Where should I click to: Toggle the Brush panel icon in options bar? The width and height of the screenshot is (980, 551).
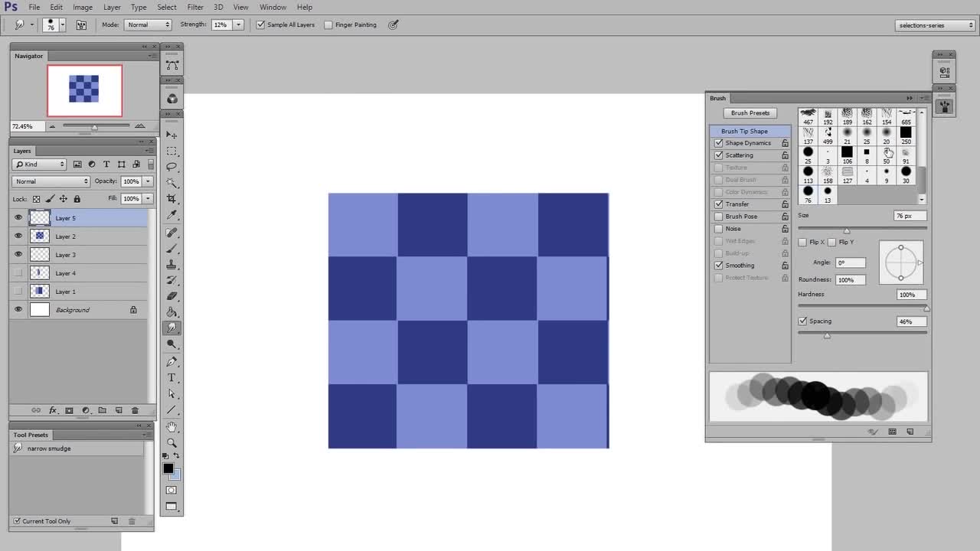click(81, 24)
